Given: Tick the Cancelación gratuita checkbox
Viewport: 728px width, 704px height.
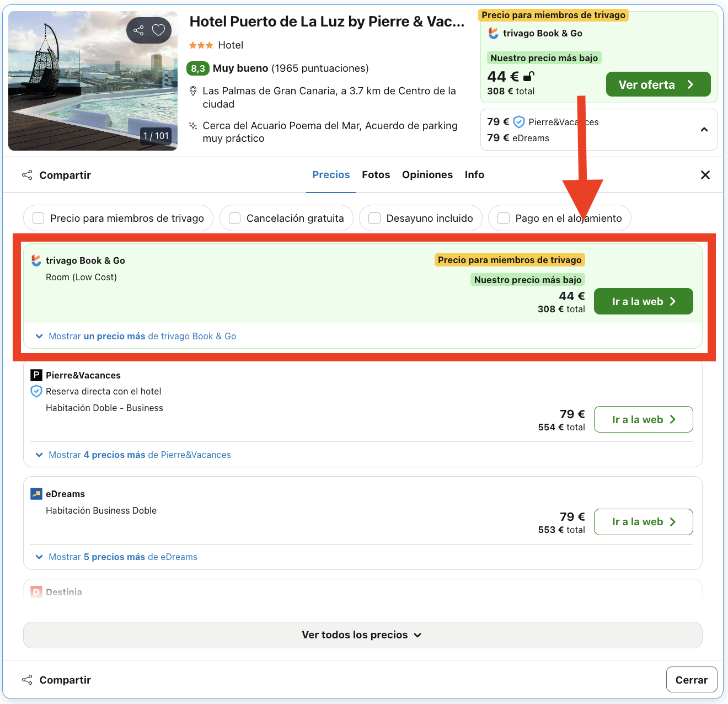Looking at the screenshot, I should (x=235, y=218).
